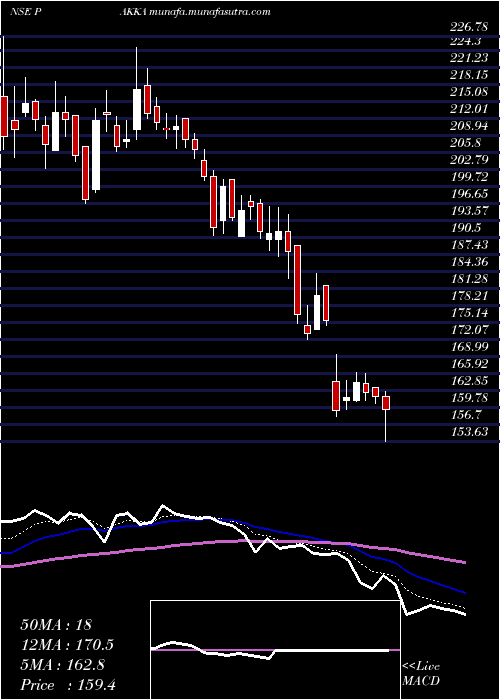Click the munafa.munafasutra.com watermark text
Image resolution: width=500 pixels, height=700 pixels.
coord(211,12)
